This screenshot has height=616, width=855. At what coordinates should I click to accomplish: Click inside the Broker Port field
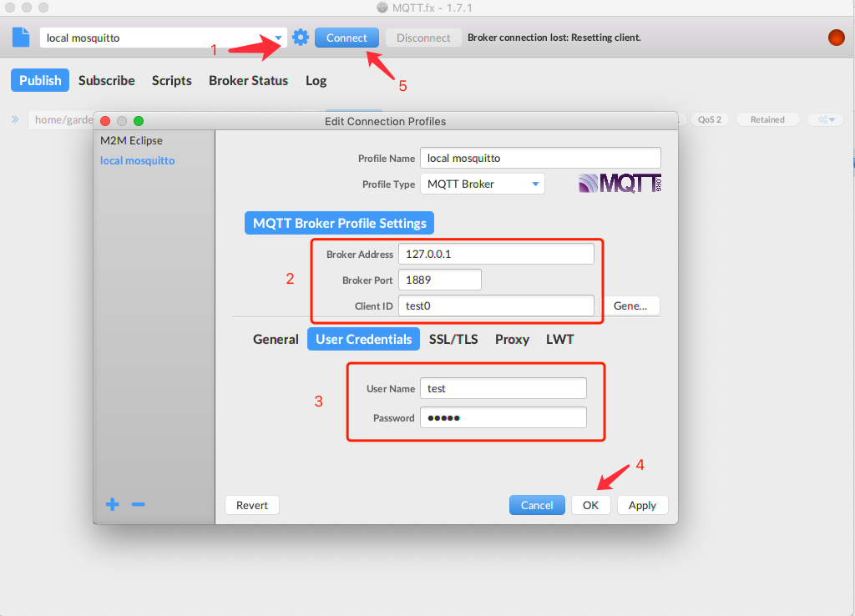point(439,279)
